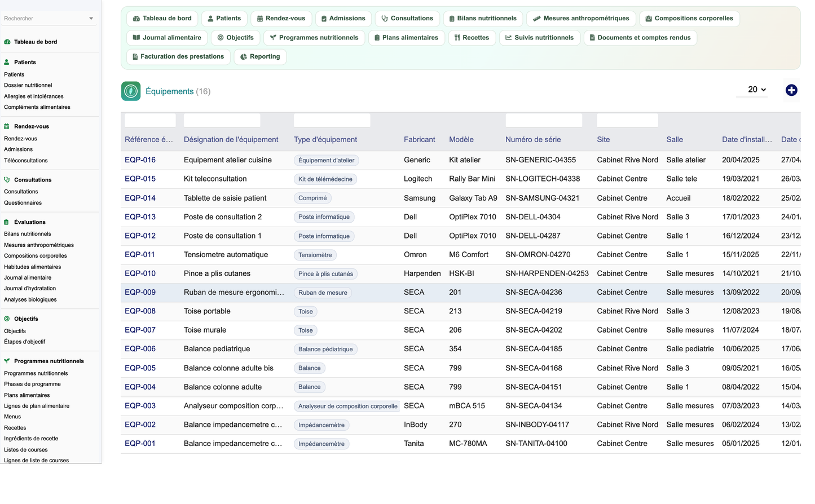Click the ruler icon in Mesures anthropométriques tab
Image resolution: width=815 pixels, height=504 pixels.
coord(536,19)
